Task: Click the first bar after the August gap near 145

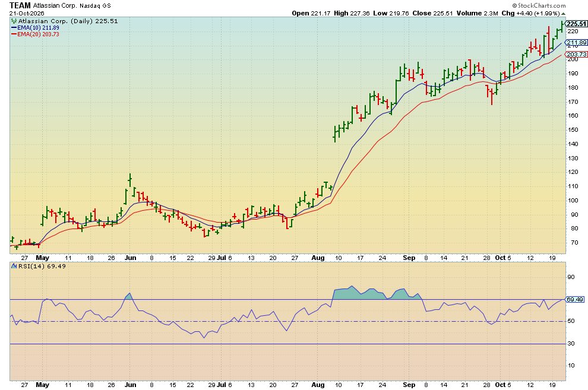Action: (334, 135)
